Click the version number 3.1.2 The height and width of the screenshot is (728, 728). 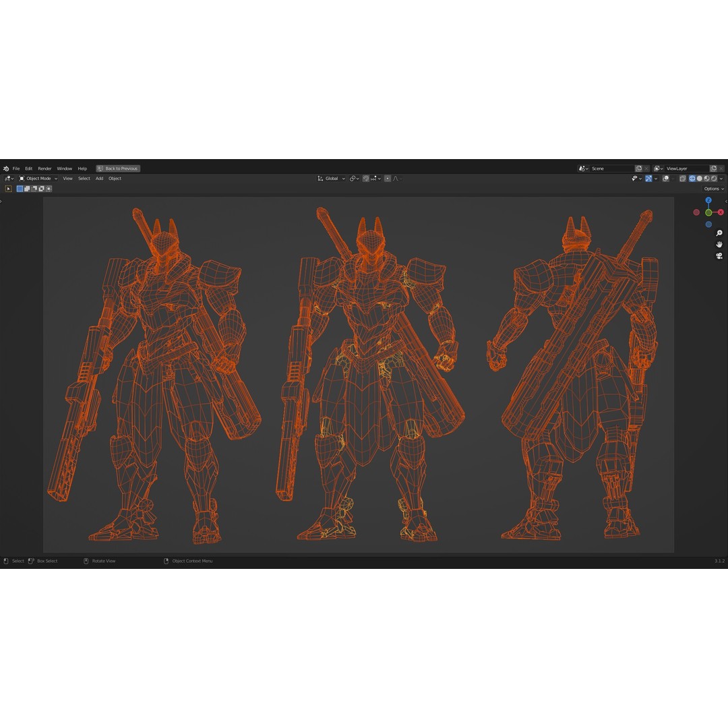pos(719,561)
